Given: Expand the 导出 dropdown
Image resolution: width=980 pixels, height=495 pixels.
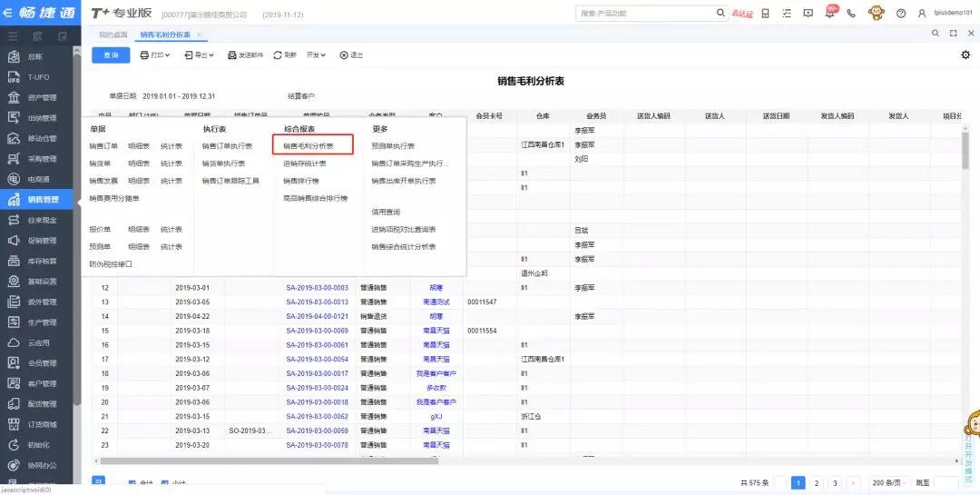Looking at the screenshot, I should [x=199, y=55].
